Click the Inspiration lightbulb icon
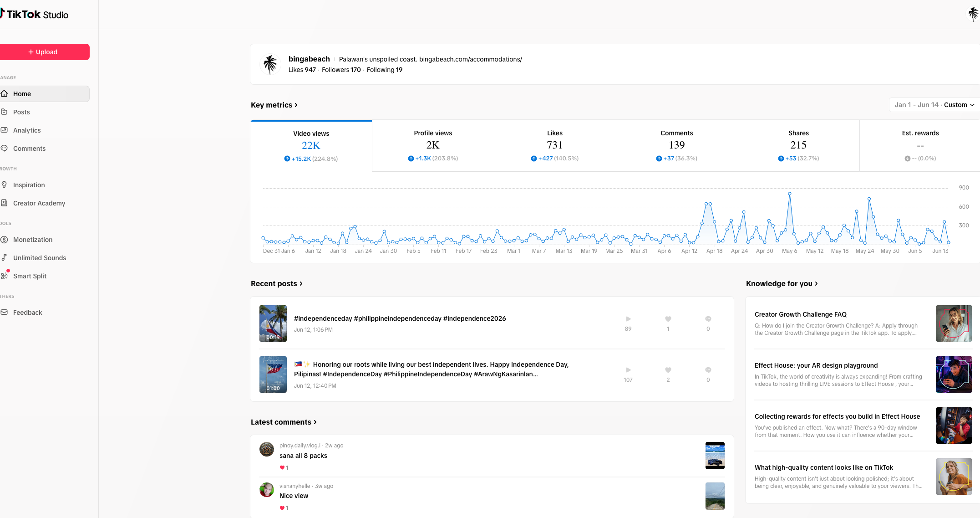This screenshot has height=518, width=980. click(x=5, y=185)
